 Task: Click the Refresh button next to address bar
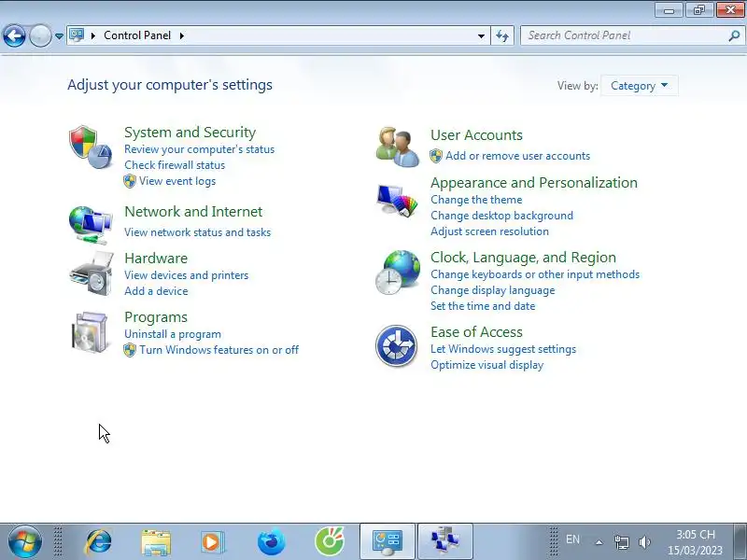(502, 35)
